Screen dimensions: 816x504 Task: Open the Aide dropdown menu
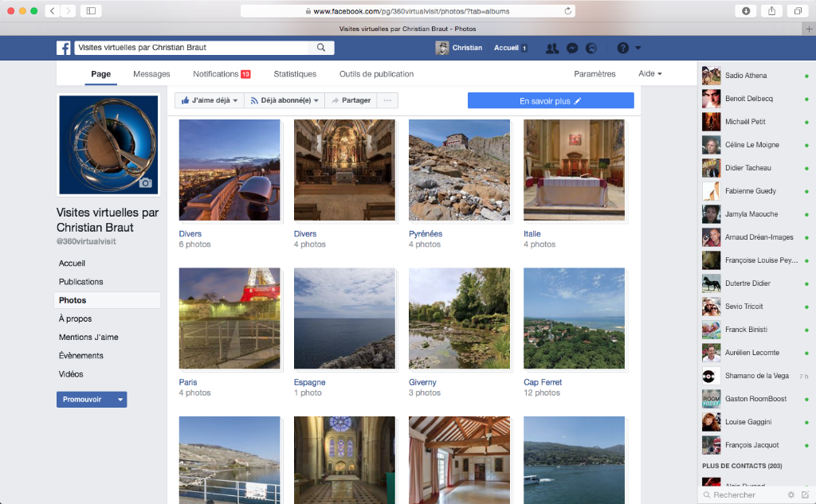coord(650,74)
